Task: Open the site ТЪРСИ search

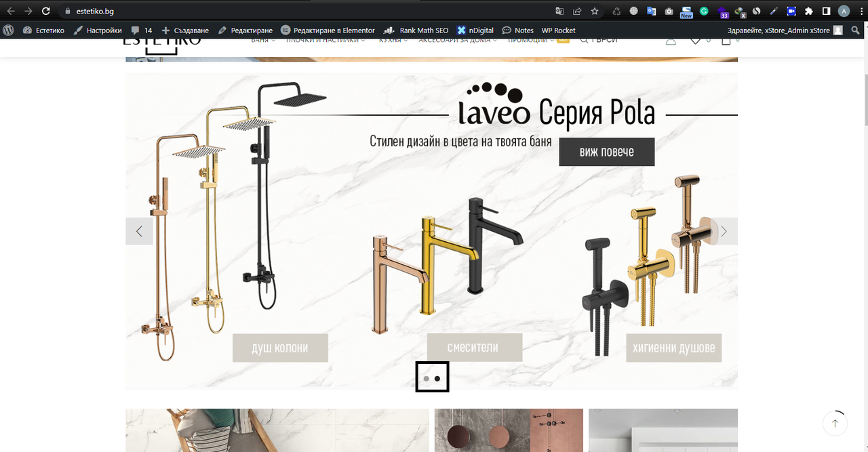Action: tap(599, 40)
